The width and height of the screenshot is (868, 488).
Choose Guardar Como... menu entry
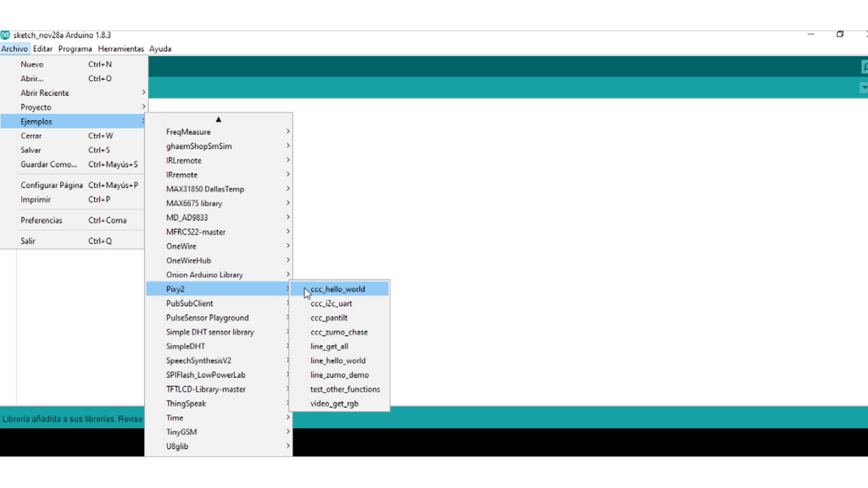pyautogui.click(x=48, y=164)
